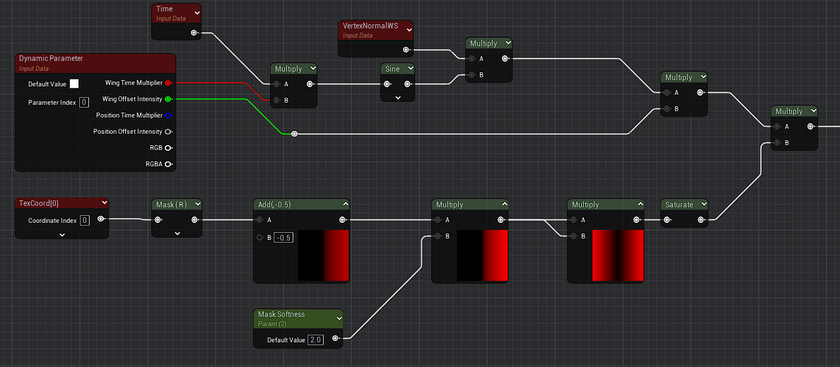Click preview thumbnail of Multiply before Saturate
Image resolution: width=840 pixels, height=367 pixels.
click(x=618, y=256)
